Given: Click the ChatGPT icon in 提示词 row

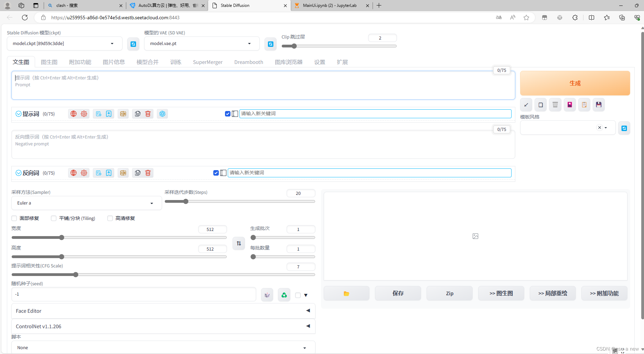Looking at the screenshot, I should [162, 114].
